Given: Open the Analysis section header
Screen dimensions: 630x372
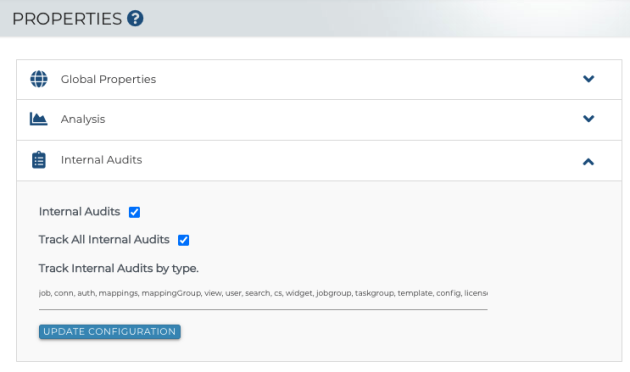Looking at the screenshot, I should pos(319,120).
